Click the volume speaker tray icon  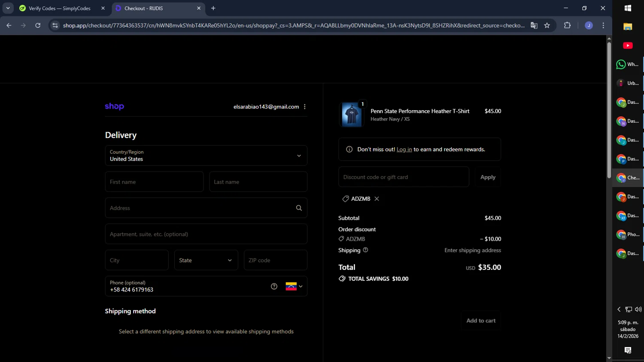(x=638, y=309)
